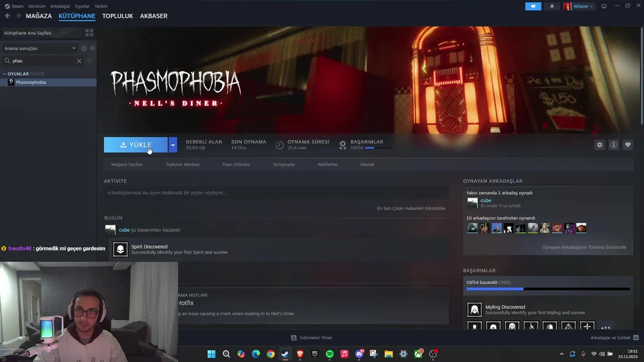Click the first friend avatar in played-by row
Viewport: 644px width, 362px height.
click(x=472, y=228)
